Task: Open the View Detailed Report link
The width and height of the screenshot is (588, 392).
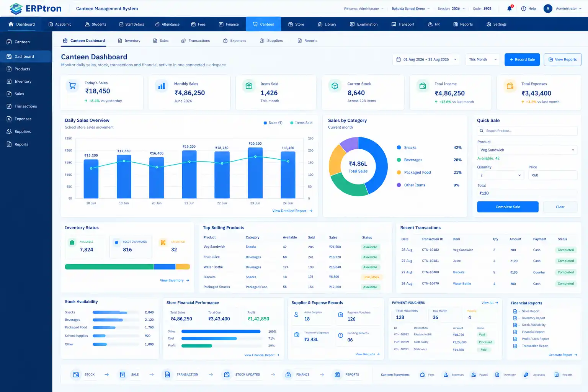Action: (x=292, y=211)
